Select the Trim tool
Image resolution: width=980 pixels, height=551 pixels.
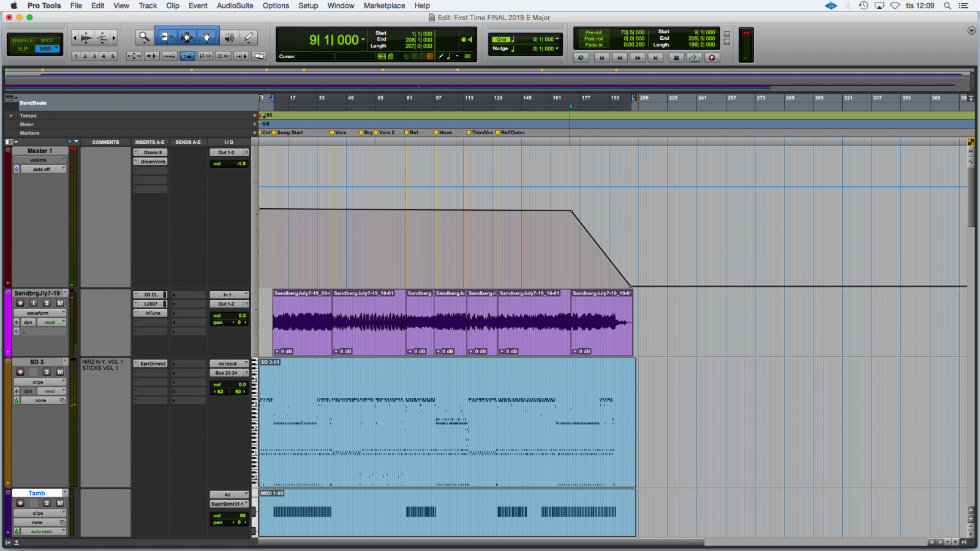[x=165, y=37]
